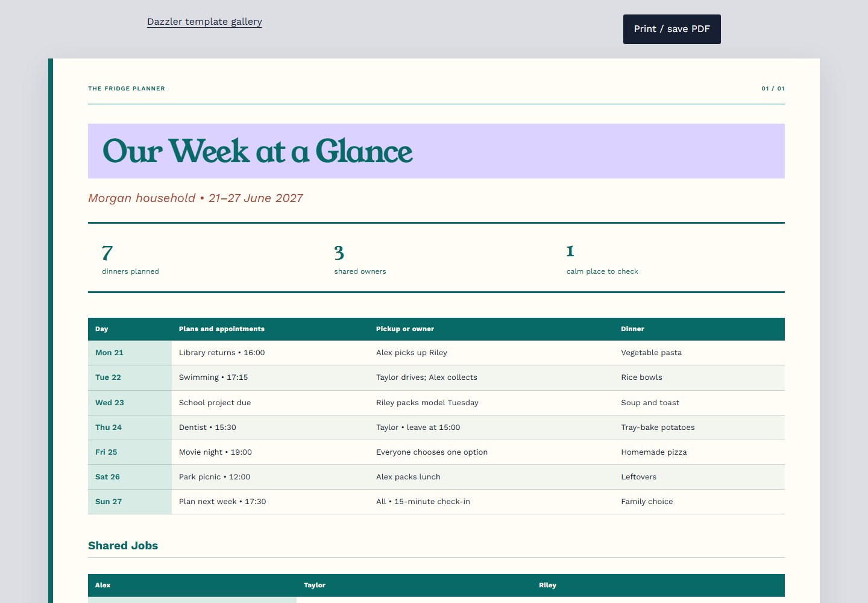
Task: Click 'Park picnic • 12:00' cell
Action: 270,477
